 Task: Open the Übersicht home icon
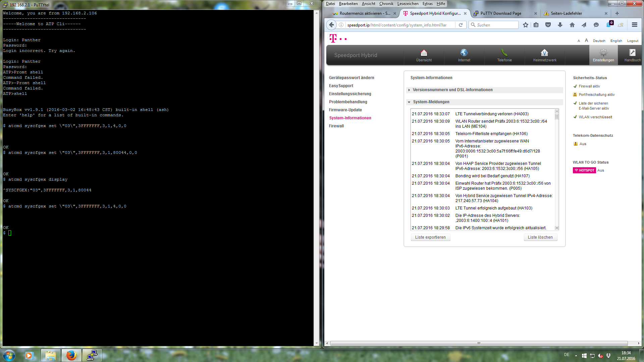point(424,55)
